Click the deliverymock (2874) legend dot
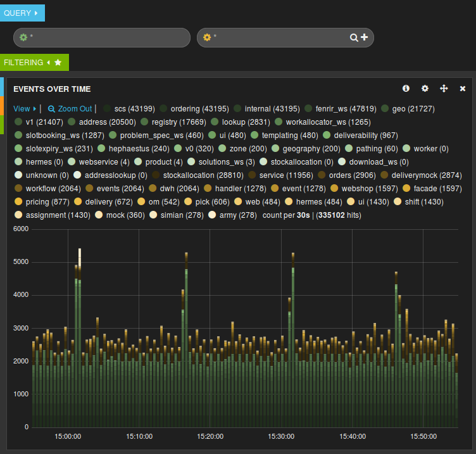The image size is (476, 454). 384,175
